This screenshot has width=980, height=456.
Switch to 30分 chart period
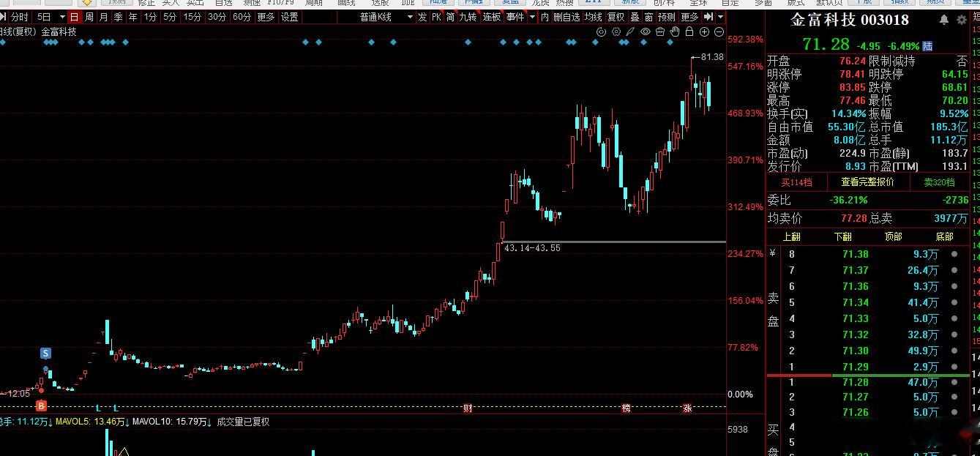click(217, 17)
